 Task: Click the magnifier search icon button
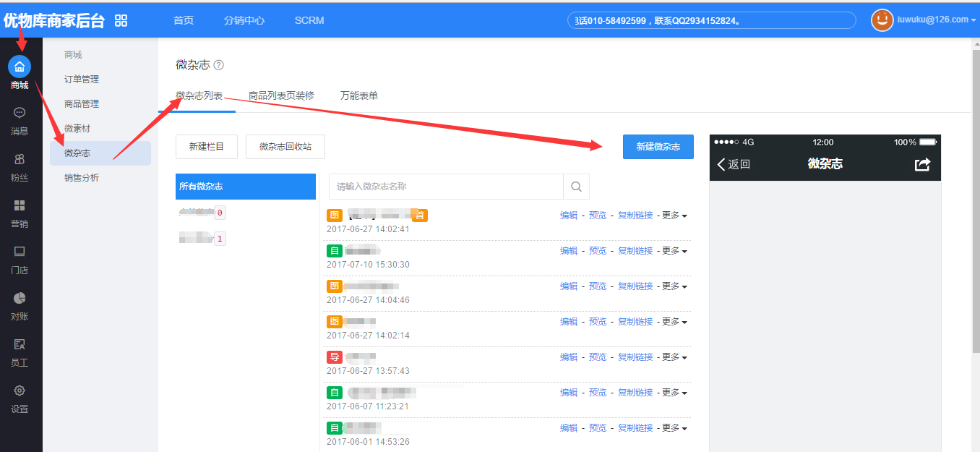point(576,187)
